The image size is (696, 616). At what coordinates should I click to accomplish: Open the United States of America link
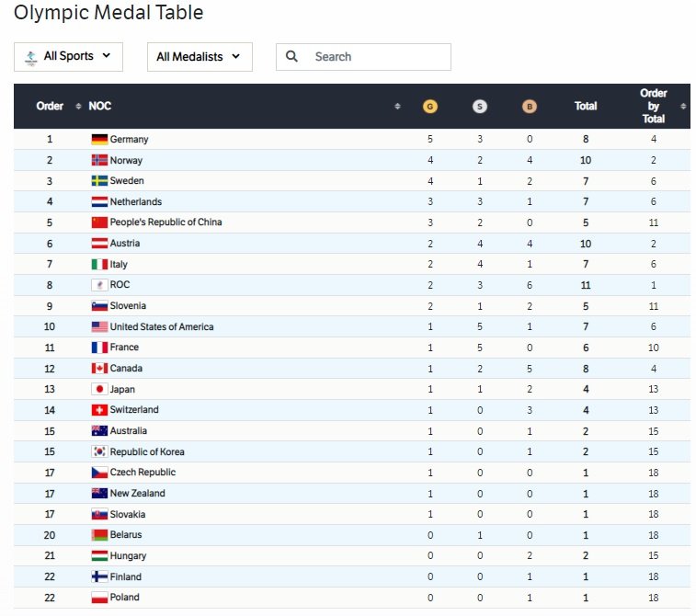tap(162, 326)
